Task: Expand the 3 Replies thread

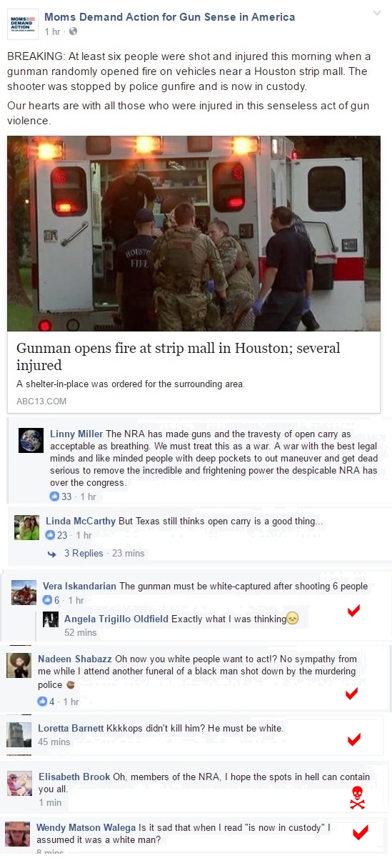Action: pyautogui.click(x=84, y=553)
